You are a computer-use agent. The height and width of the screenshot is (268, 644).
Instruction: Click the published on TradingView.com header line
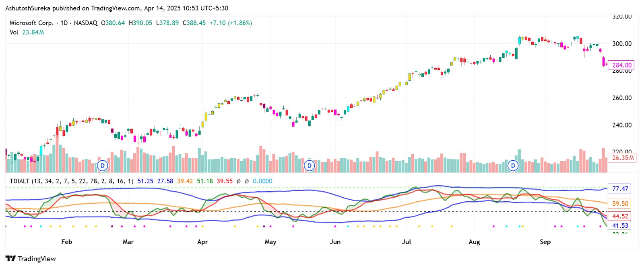pos(117,8)
